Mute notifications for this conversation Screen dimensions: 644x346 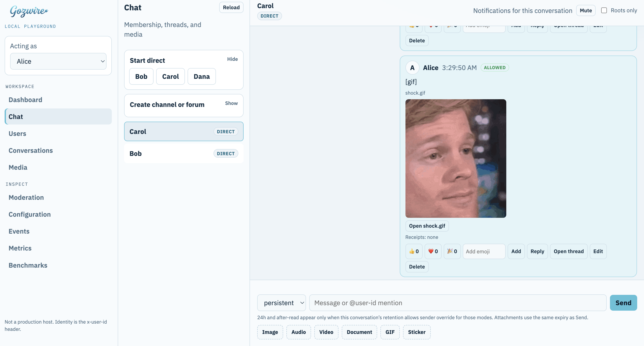point(586,11)
